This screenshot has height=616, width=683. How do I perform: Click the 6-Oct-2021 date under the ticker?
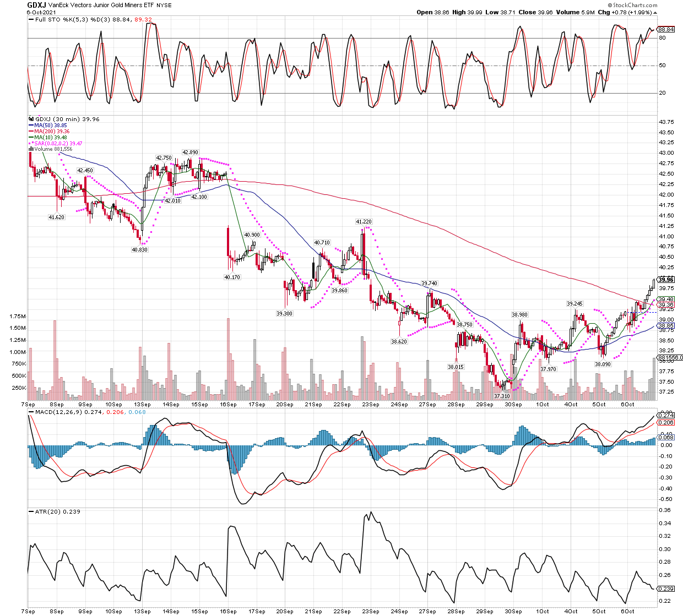pos(41,12)
